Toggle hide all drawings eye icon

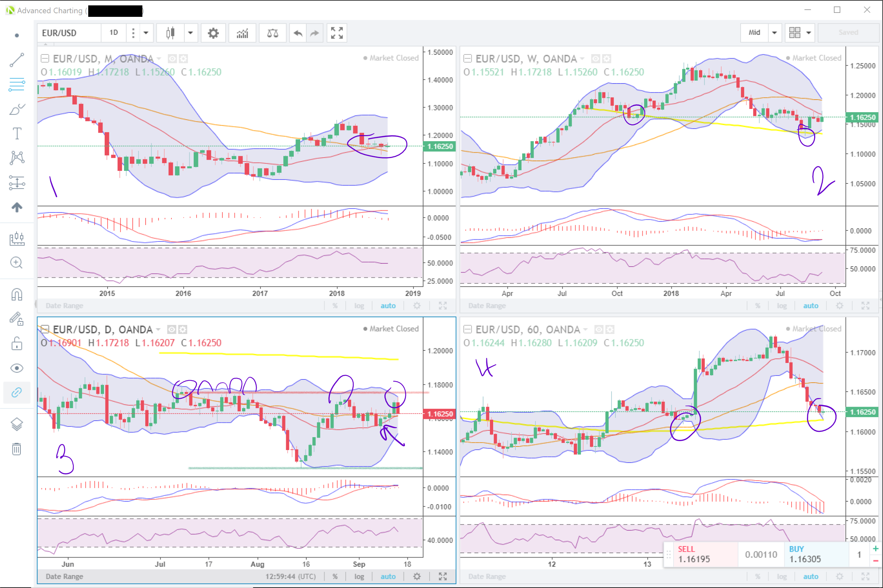click(17, 368)
